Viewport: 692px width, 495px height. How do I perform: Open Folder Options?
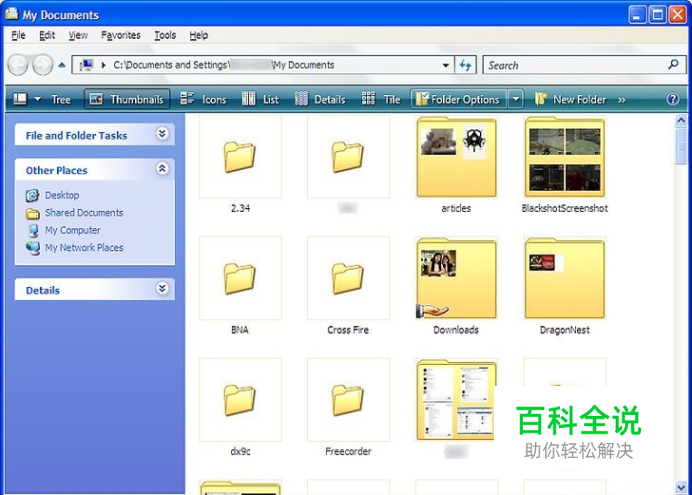pyautogui.click(x=458, y=99)
